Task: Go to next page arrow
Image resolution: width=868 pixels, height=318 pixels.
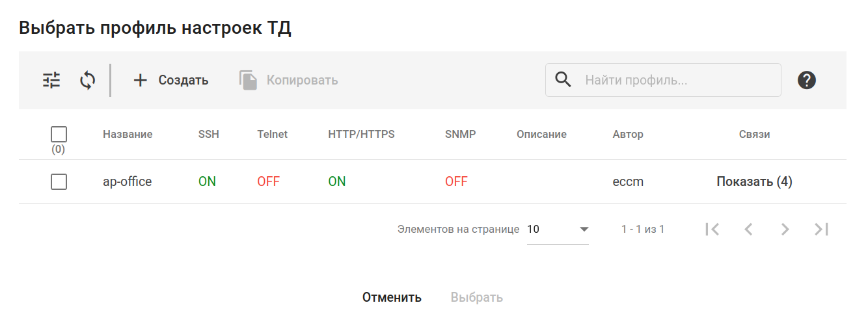Action: pyautogui.click(x=785, y=229)
